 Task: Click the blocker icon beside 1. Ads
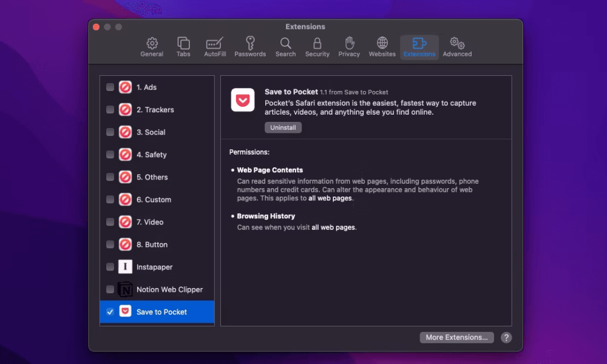125,87
